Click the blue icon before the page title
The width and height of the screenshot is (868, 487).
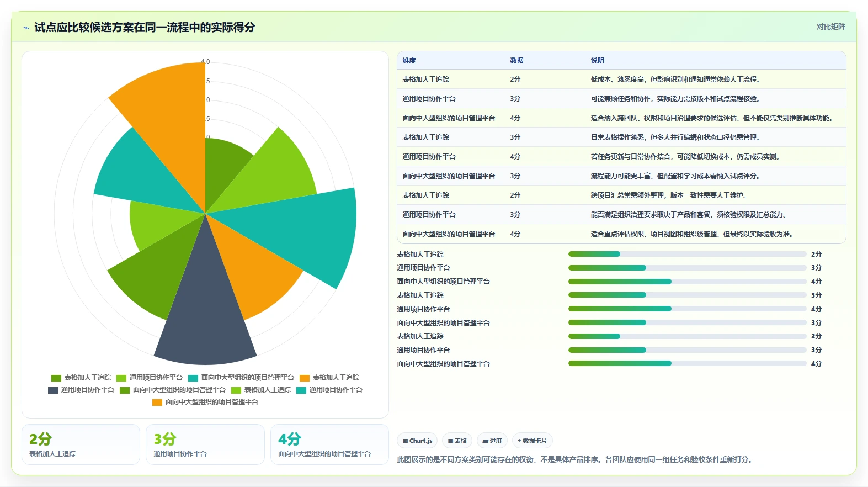pos(26,28)
